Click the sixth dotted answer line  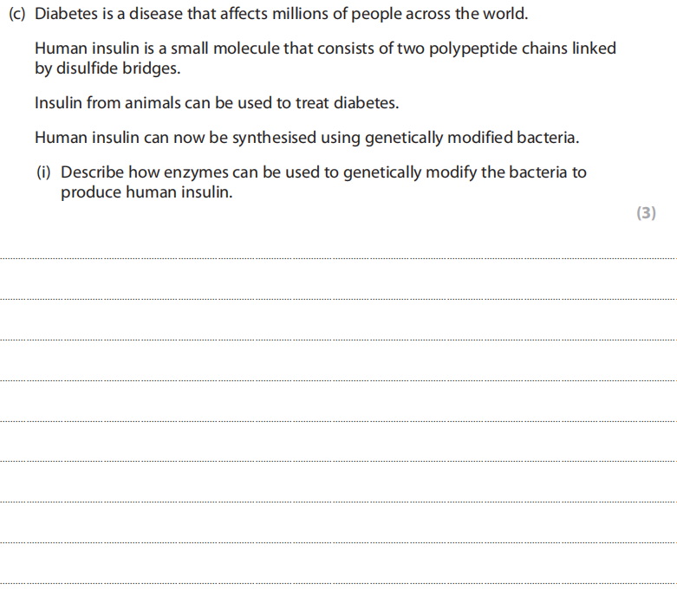click(x=338, y=461)
